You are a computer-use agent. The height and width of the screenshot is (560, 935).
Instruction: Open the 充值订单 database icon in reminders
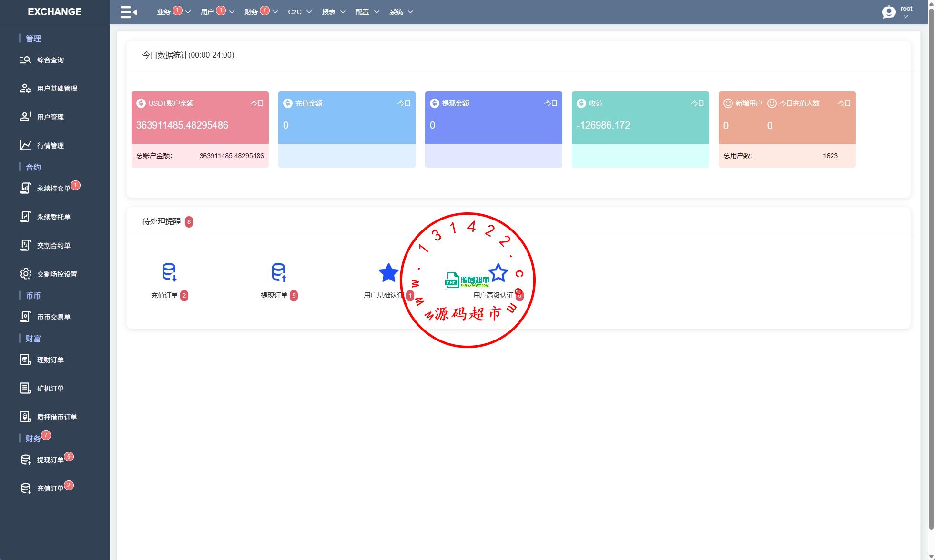(x=169, y=272)
